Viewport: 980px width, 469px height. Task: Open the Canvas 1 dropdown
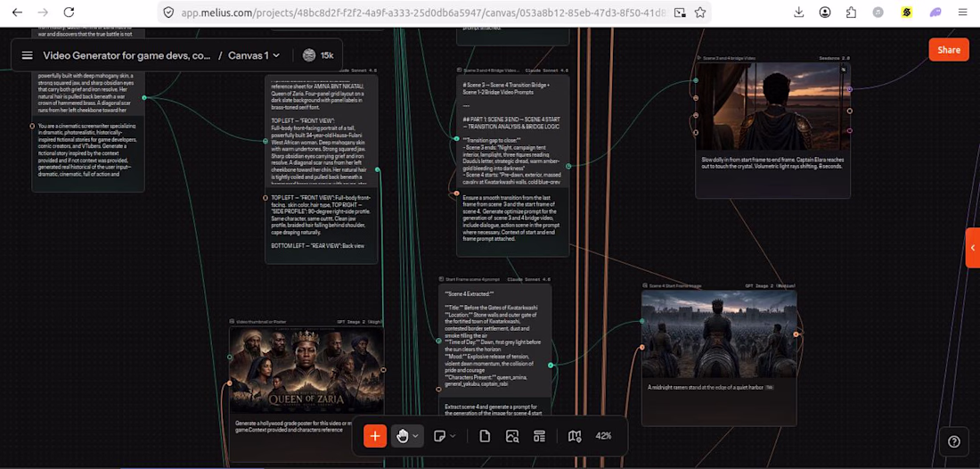pos(254,55)
